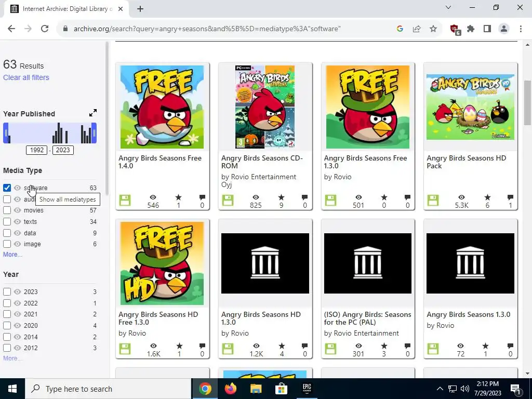Open the volume control in system tray
The width and height of the screenshot is (532, 399).
click(x=465, y=389)
